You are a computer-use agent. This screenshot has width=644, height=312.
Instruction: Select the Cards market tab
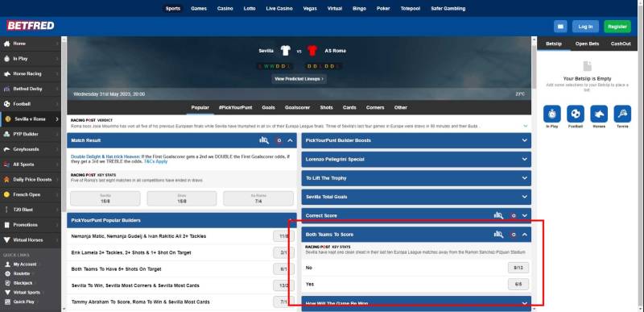(349, 107)
